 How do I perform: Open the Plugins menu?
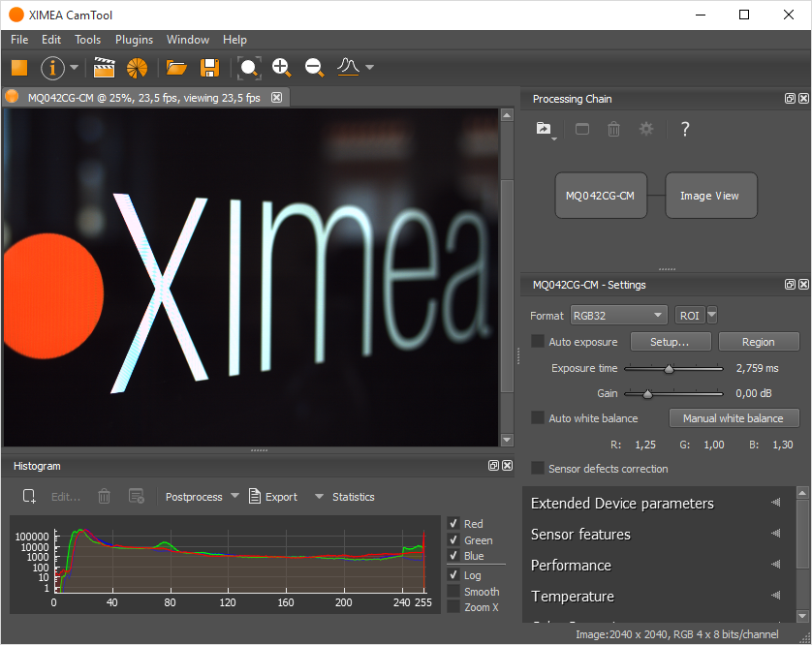[x=134, y=40]
